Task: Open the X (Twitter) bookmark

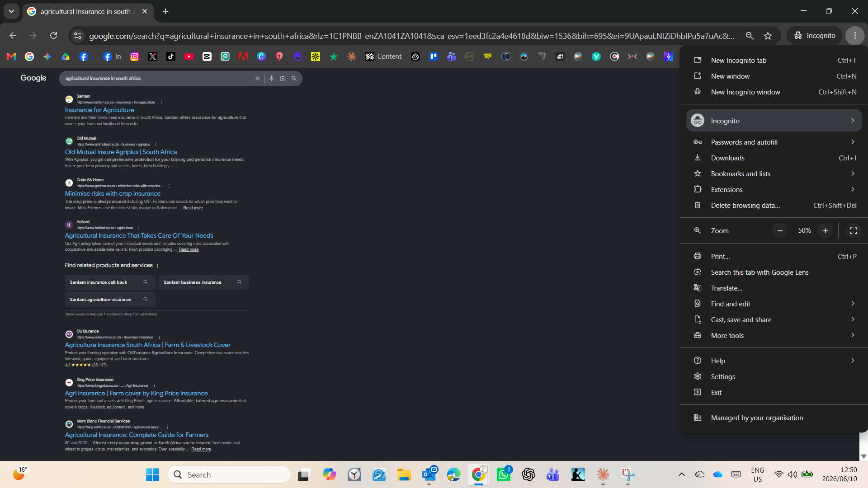Action: tap(153, 56)
